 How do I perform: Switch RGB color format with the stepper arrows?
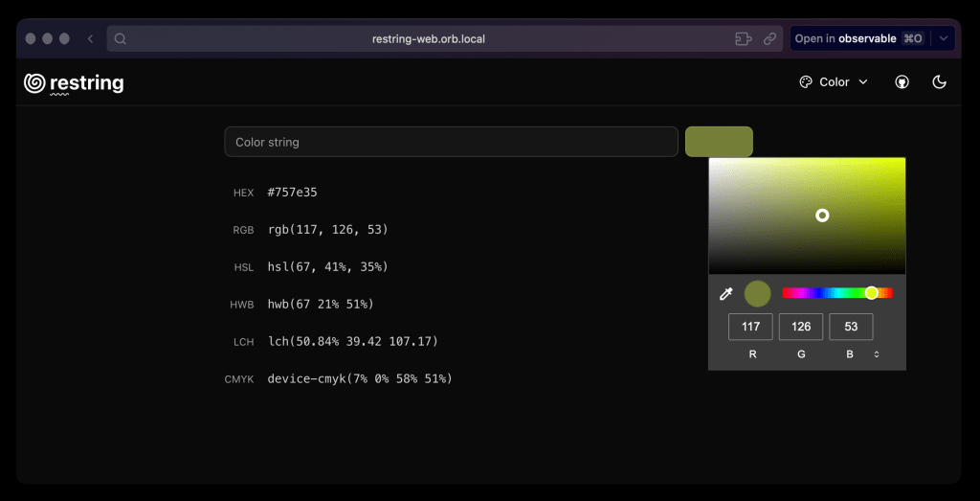[x=877, y=354]
